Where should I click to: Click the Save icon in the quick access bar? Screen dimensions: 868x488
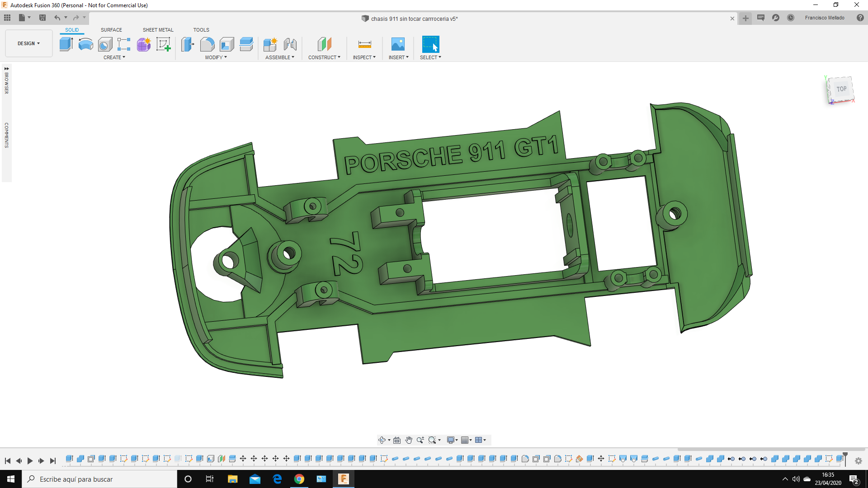(x=42, y=18)
